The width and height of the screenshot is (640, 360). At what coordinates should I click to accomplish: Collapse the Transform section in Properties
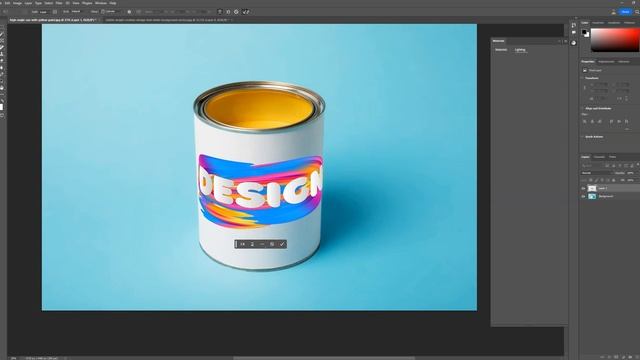pos(582,78)
